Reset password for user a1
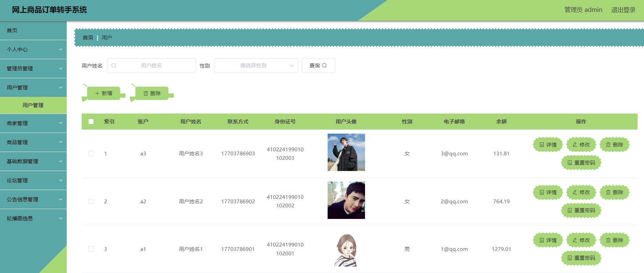The width and height of the screenshot is (644, 273). click(581, 258)
